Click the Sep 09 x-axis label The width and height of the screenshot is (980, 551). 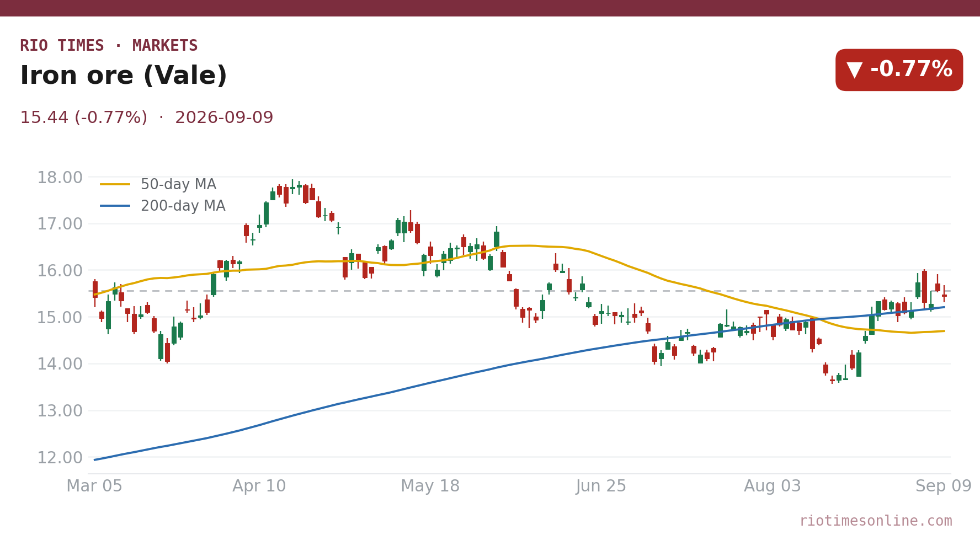pos(944,486)
